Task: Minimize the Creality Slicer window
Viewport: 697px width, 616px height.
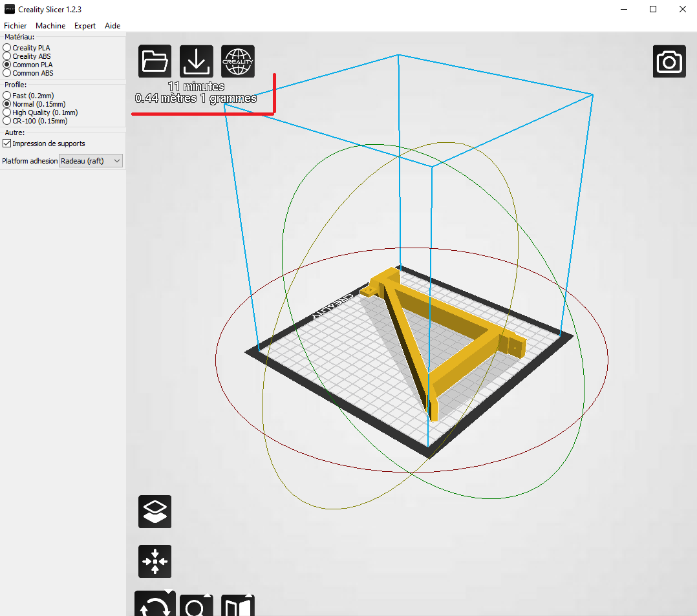Action: [x=624, y=9]
